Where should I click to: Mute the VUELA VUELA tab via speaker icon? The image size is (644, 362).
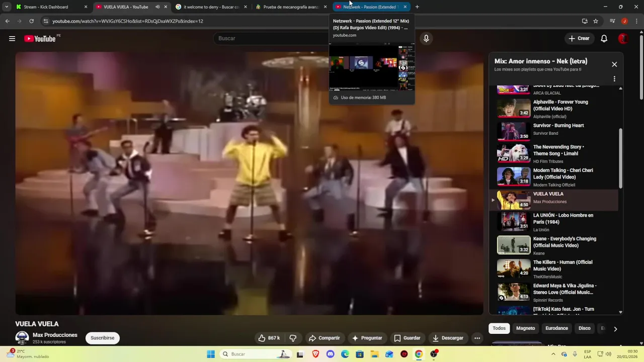(x=157, y=7)
